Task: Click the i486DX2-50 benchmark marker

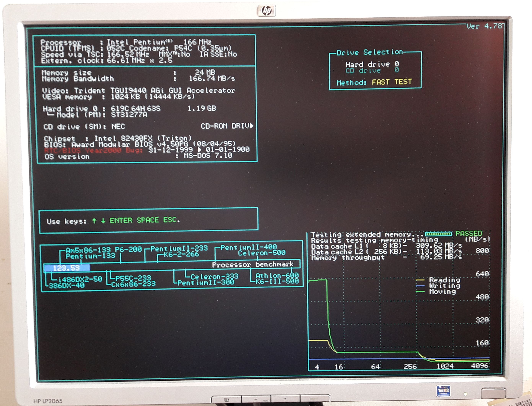Action: pyautogui.click(x=80, y=279)
